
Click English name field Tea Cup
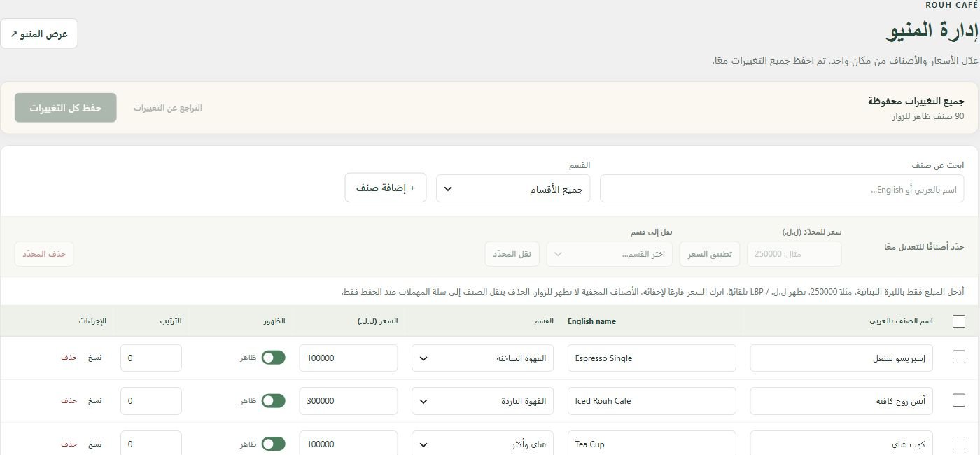tap(652, 443)
